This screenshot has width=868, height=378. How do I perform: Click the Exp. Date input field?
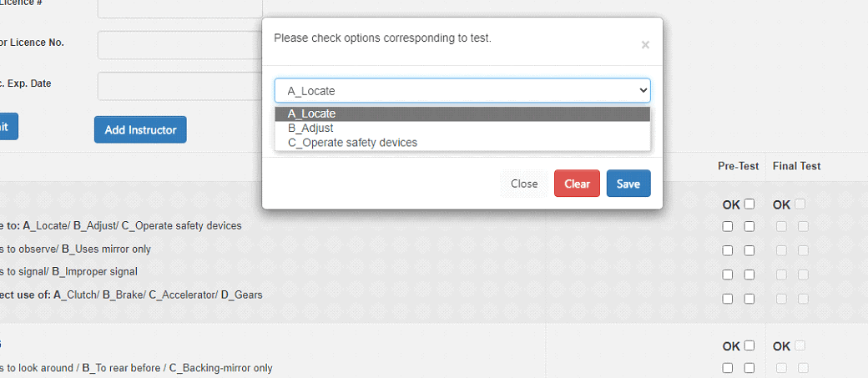180,86
